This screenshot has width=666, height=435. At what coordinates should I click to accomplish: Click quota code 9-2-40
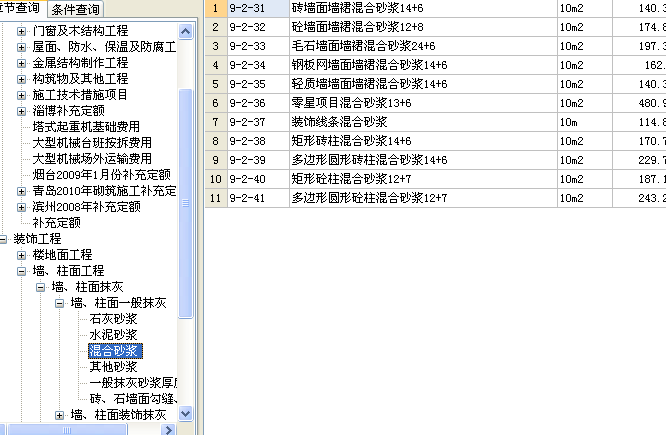pos(258,179)
